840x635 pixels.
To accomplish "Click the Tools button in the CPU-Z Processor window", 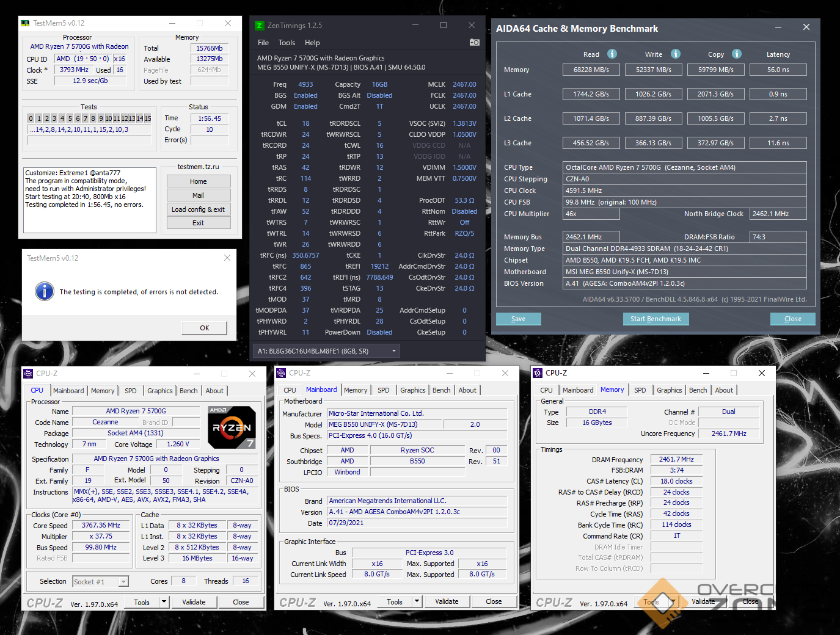I will (142, 602).
